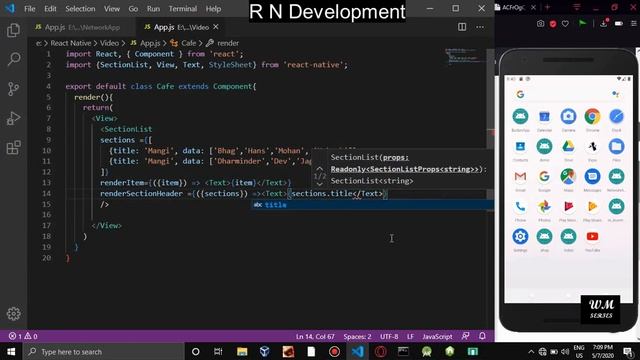This screenshot has height=360, width=640.
Task: Open the Windows Start menu
Action: pos(11,351)
